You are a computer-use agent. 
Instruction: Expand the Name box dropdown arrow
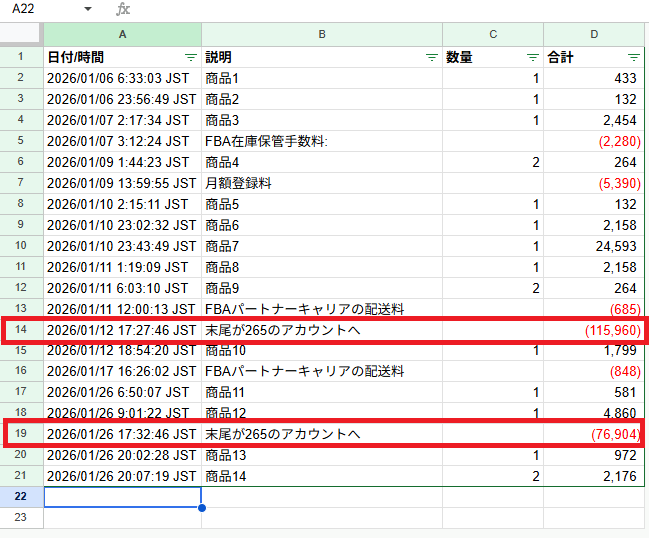click(x=88, y=9)
